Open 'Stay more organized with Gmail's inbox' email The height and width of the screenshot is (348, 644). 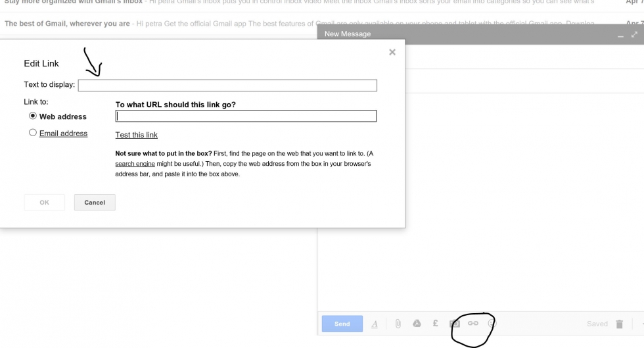(322, 3)
